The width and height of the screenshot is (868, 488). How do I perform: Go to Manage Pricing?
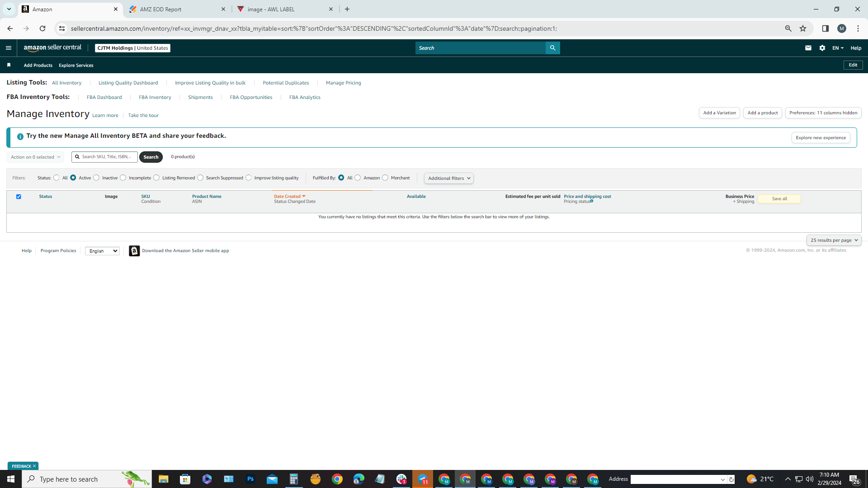click(x=344, y=83)
